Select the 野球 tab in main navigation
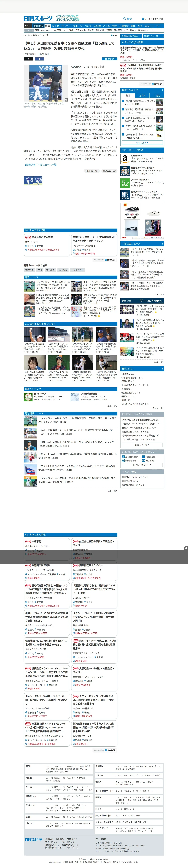 point(47,26)
